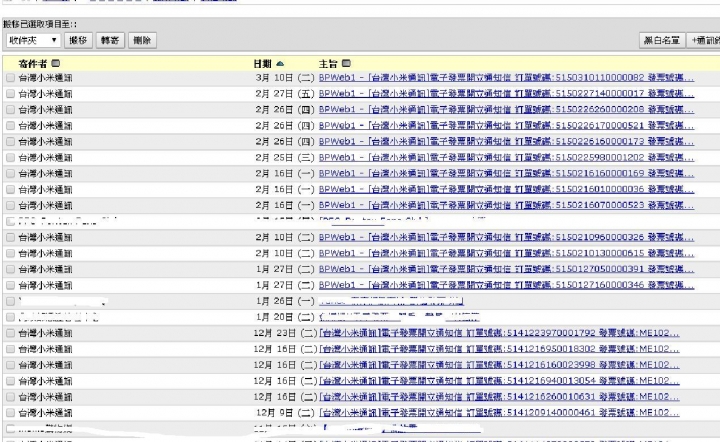Sort messages by the 主旨 column header
Viewport: 720px width, 442px height.
328,64
